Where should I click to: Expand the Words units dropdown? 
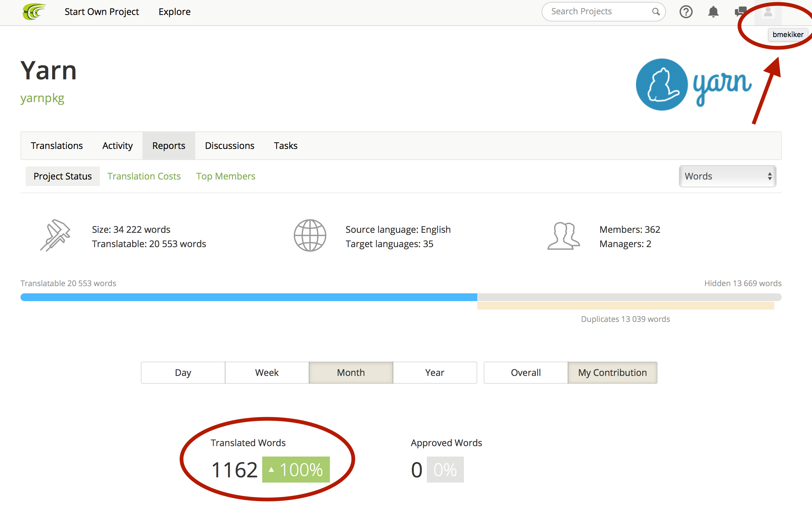[727, 176]
